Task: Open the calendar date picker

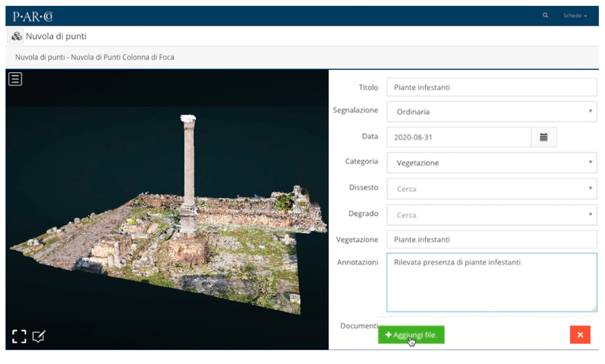Action: [x=543, y=137]
